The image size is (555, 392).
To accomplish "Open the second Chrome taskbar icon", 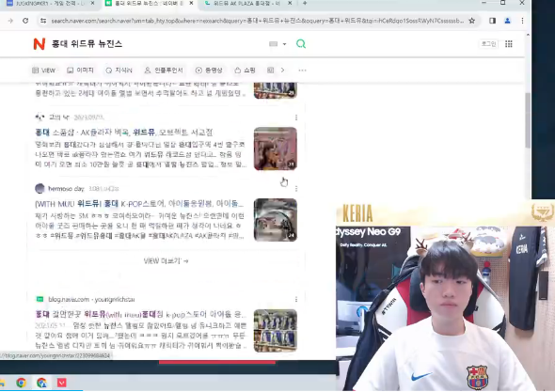I will pos(41,383).
